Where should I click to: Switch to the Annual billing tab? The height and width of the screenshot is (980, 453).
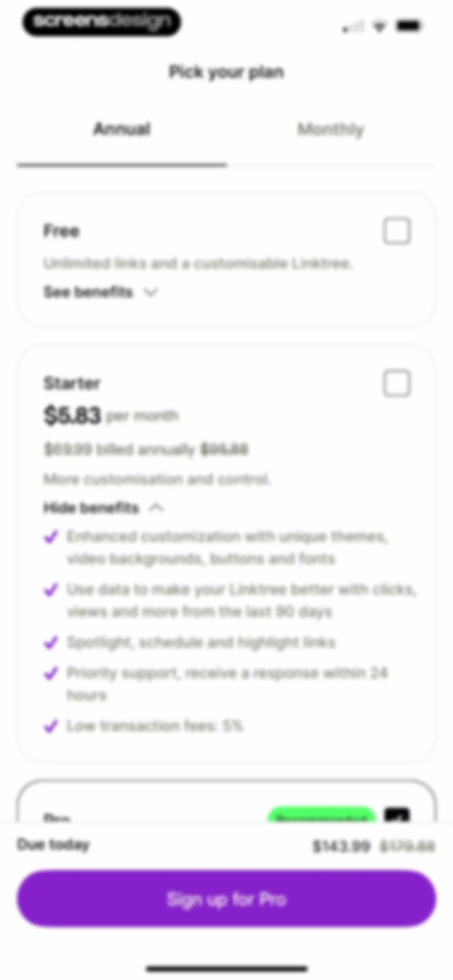click(122, 129)
